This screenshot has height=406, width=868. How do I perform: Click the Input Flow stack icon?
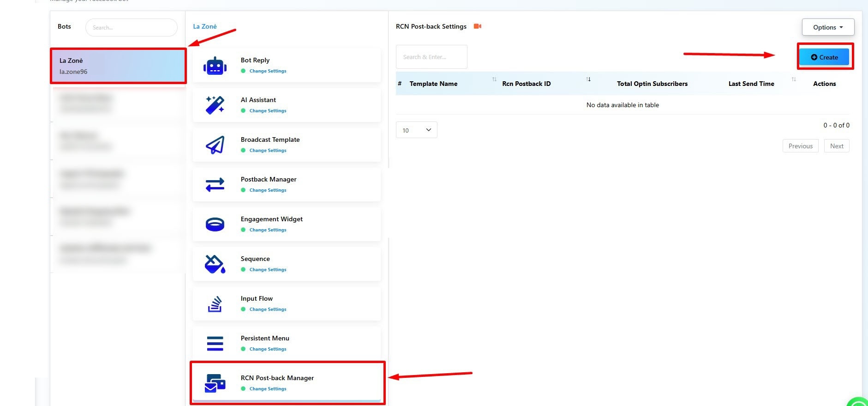coord(215,304)
